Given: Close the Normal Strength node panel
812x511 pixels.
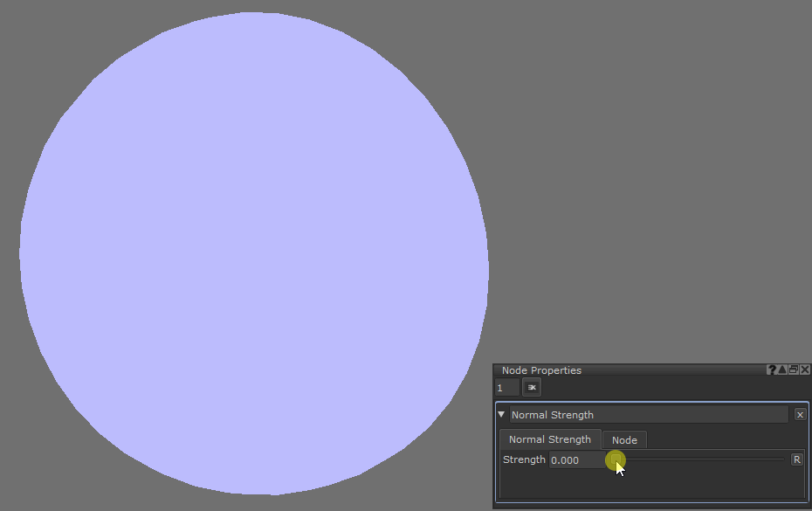Looking at the screenshot, I should click(800, 415).
